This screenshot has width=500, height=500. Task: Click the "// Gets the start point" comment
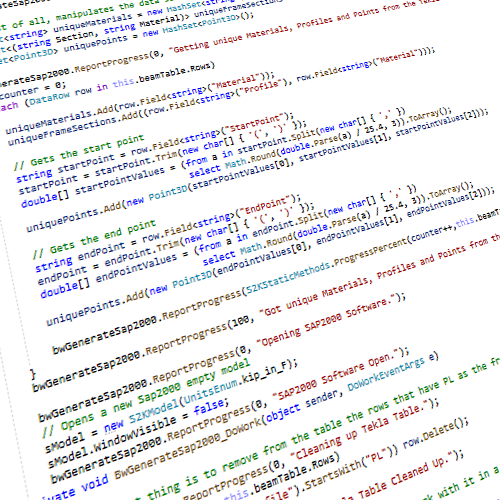(x=79, y=152)
